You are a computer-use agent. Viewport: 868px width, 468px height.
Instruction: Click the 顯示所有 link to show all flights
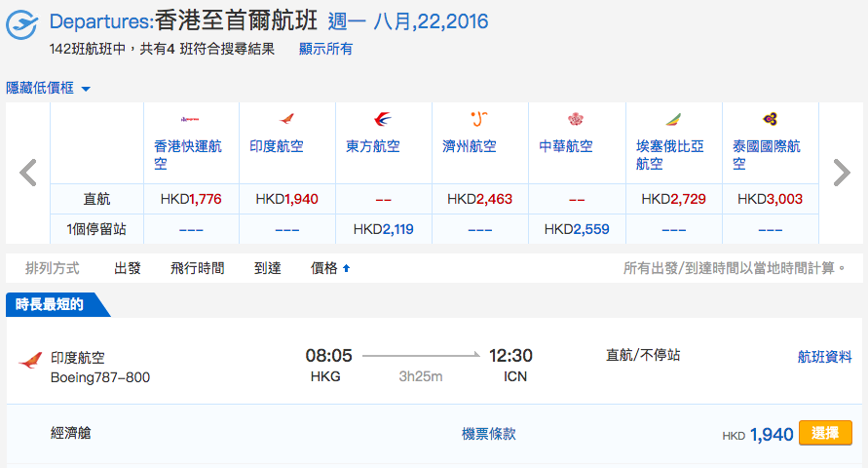[325, 49]
